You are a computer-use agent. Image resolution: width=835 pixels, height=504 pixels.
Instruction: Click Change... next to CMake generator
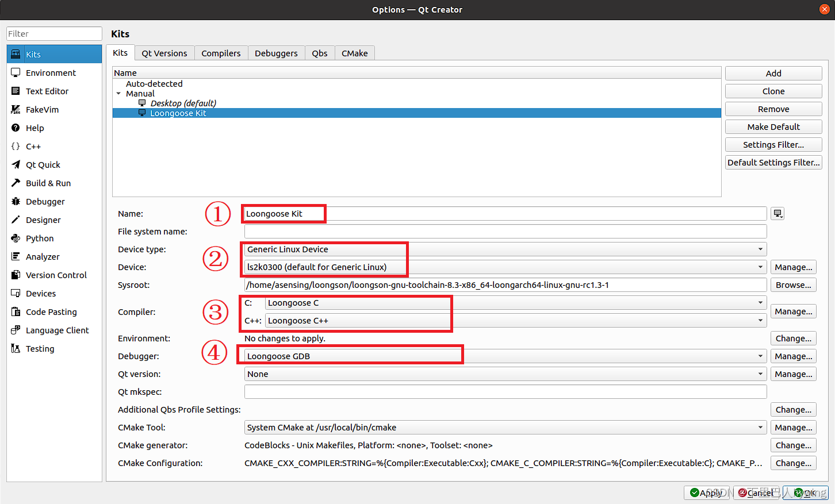tap(794, 445)
